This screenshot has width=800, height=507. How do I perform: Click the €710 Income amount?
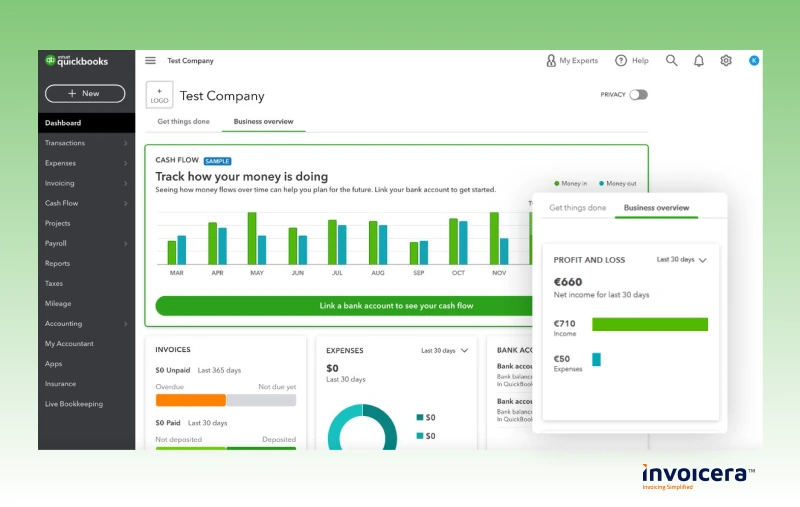pos(564,323)
